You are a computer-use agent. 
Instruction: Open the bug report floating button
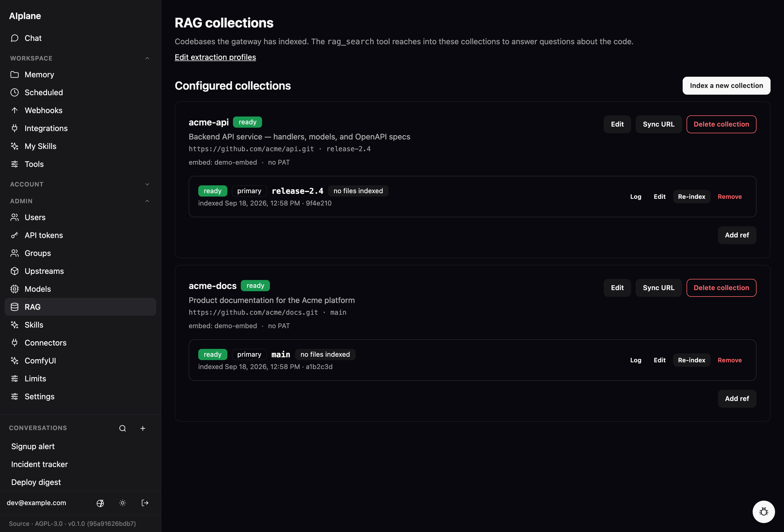(x=764, y=512)
